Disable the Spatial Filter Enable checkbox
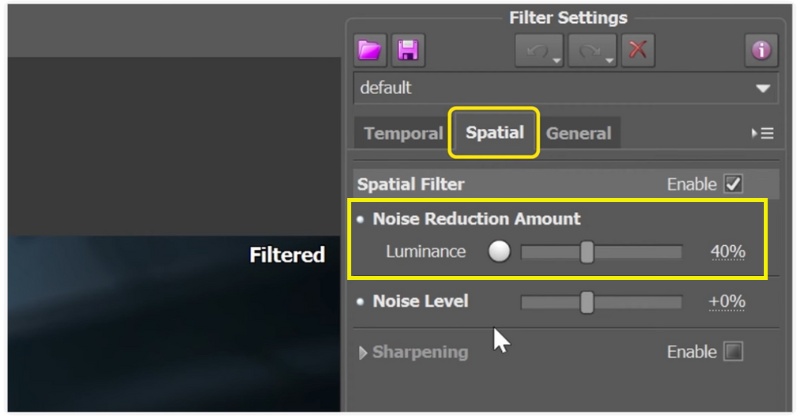 click(733, 184)
